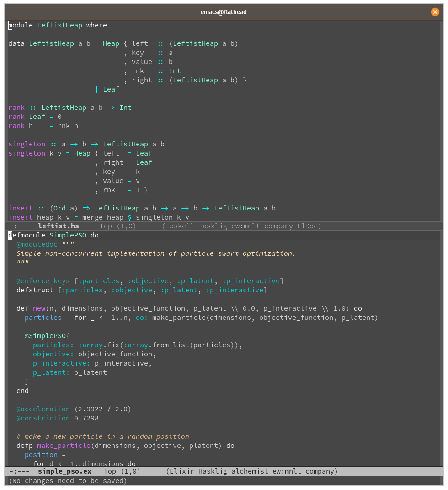Click Top position indicator in simple_pso.ex mode line
This screenshot has height=490, width=448.
point(110,471)
